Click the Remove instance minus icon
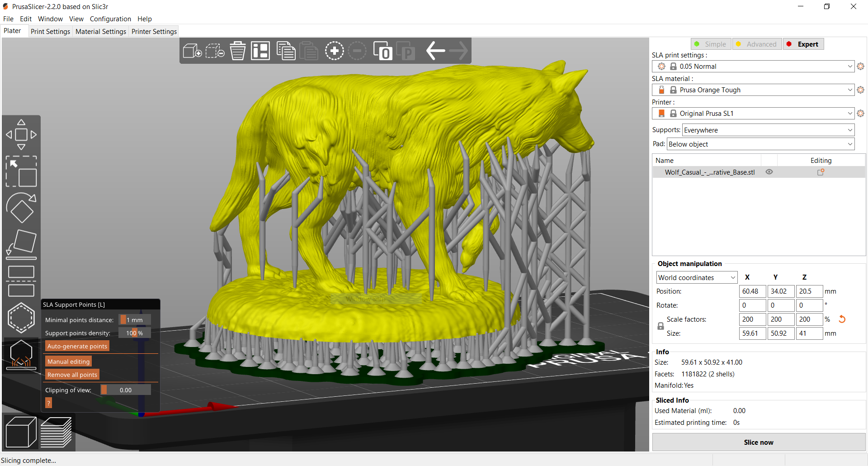This screenshot has width=868, height=466. (357, 51)
